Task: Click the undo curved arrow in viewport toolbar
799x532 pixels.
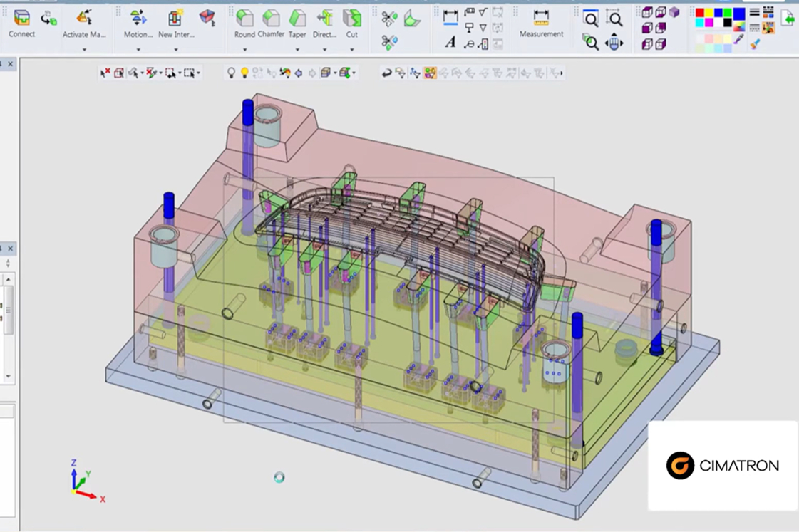Action: click(386, 73)
